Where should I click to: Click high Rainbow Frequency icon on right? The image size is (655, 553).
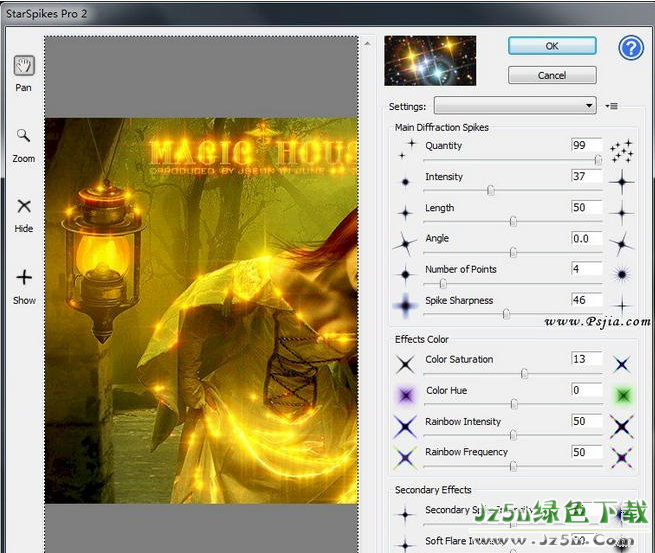point(622,458)
